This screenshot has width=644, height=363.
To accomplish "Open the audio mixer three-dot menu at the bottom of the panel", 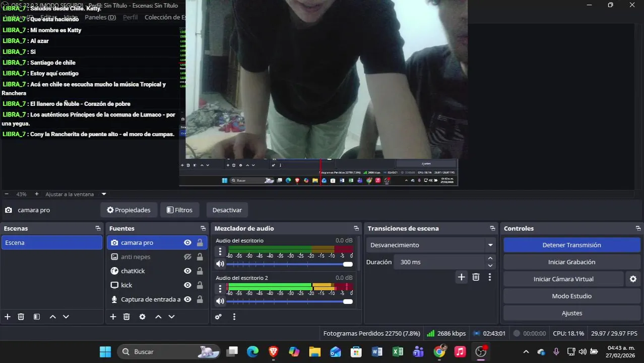I will 234,317.
